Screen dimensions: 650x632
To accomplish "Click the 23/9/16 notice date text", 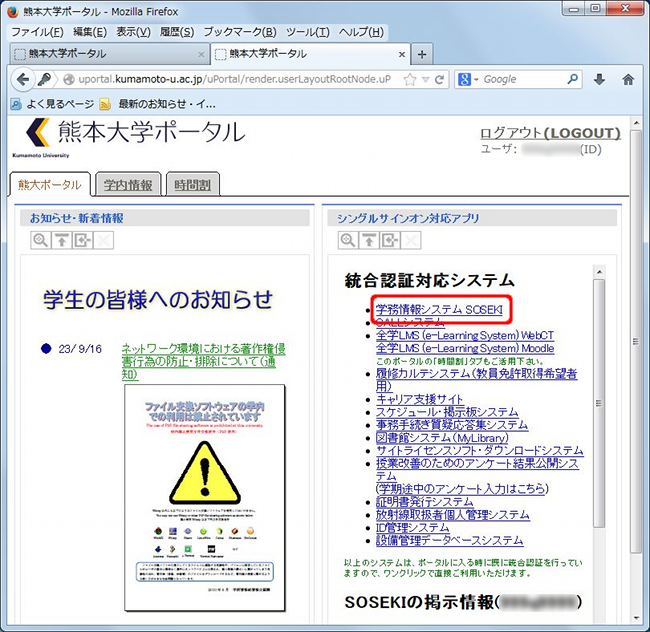I will point(80,349).
